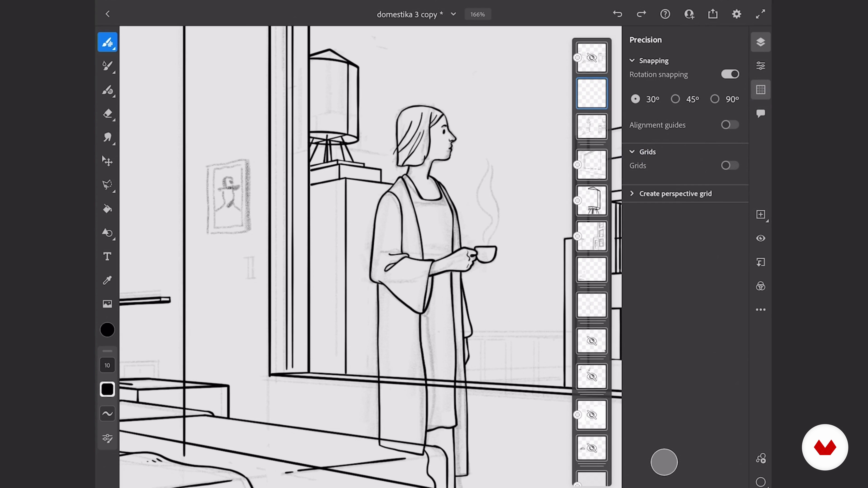
Task: Toggle selected layer visibility eye
Action: coord(760,238)
